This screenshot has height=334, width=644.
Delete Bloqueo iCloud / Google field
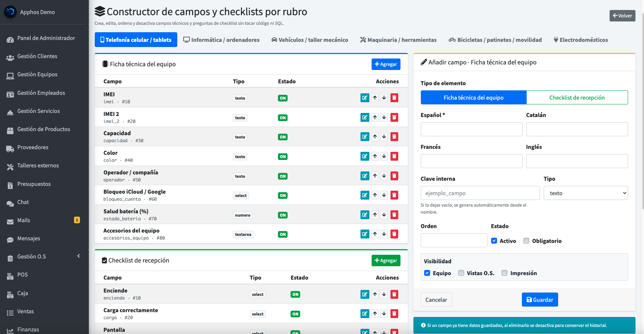point(395,195)
